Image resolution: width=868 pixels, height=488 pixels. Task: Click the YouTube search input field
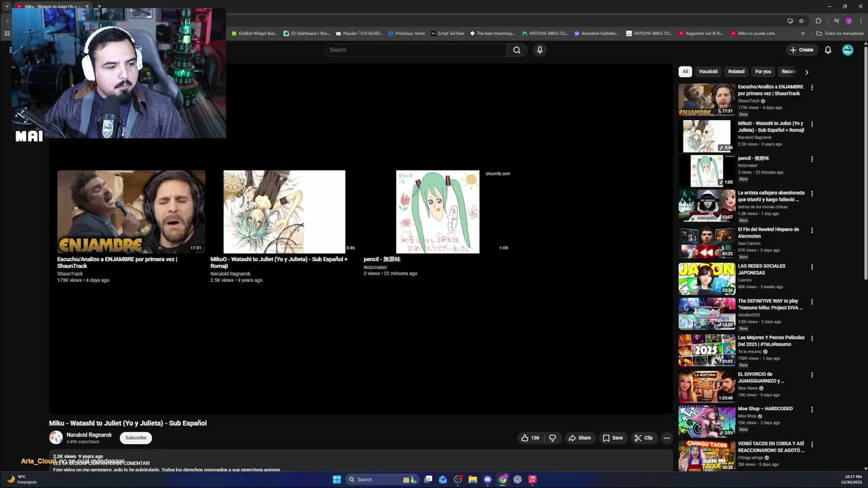point(415,49)
